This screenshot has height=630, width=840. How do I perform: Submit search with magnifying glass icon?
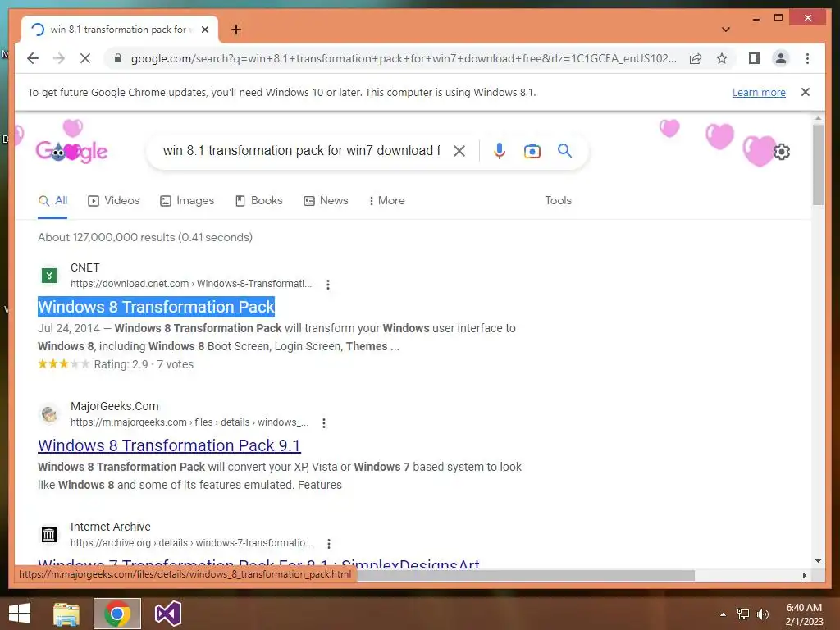pyautogui.click(x=564, y=151)
